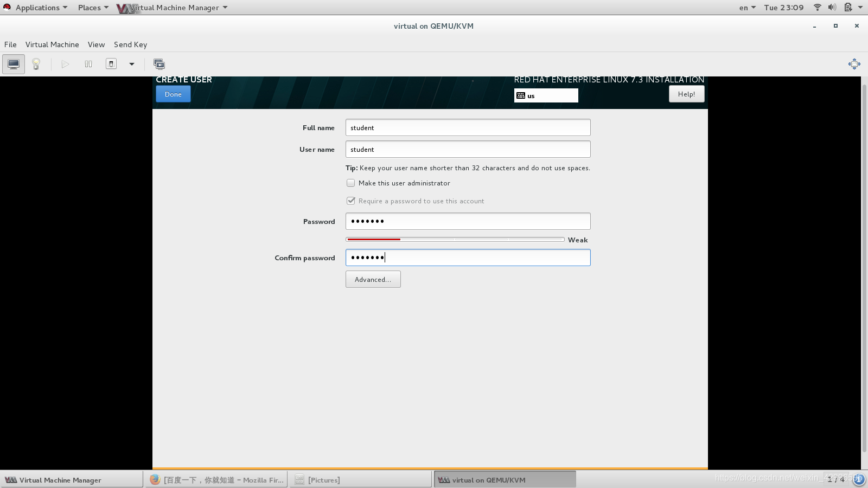Power on the virtual machine
The image size is (868, 488).
tap(65, 64)
